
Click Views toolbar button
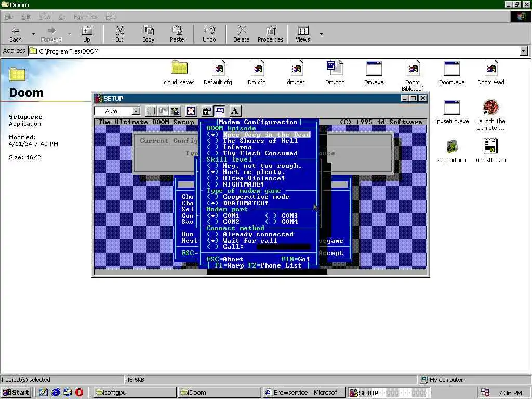(x=303, y=34)
